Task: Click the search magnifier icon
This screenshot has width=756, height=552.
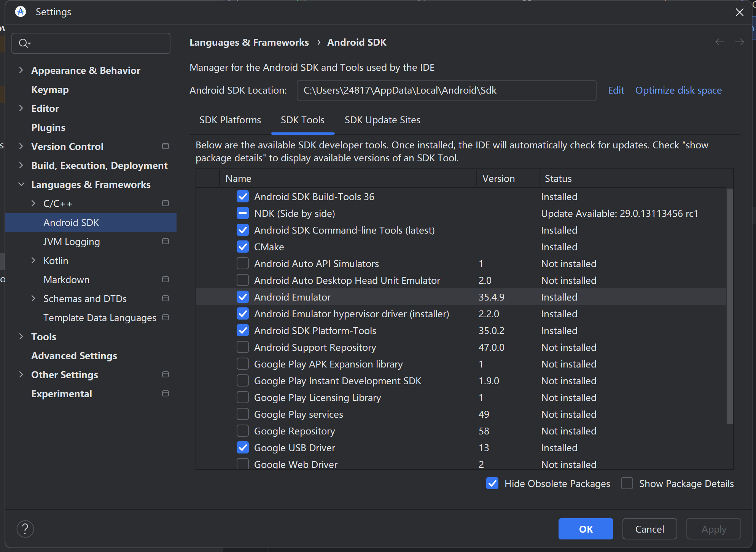Action: (x=24, y=43)
